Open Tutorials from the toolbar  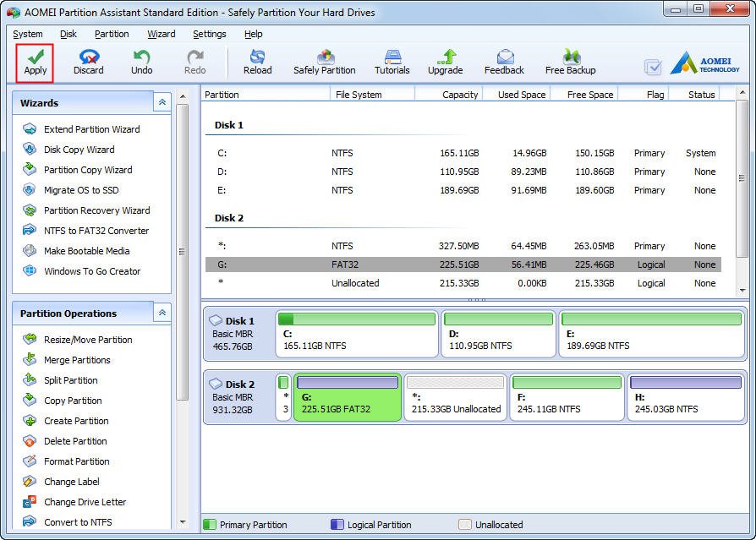pos(392,57)
